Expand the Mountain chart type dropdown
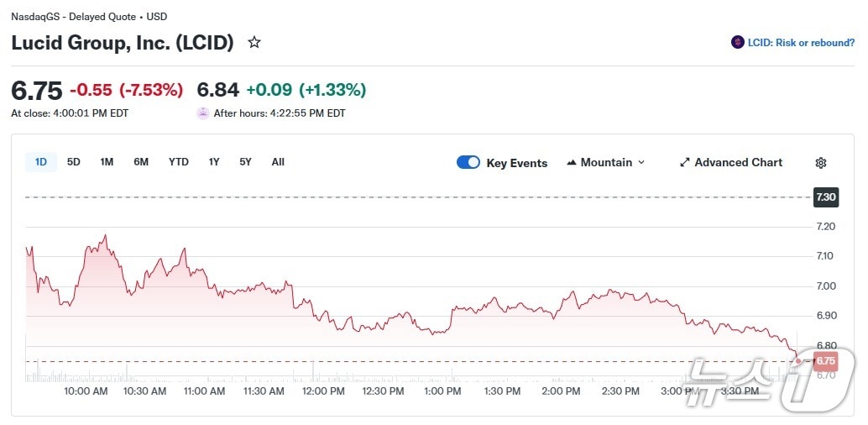 click(x=641, y=163)
